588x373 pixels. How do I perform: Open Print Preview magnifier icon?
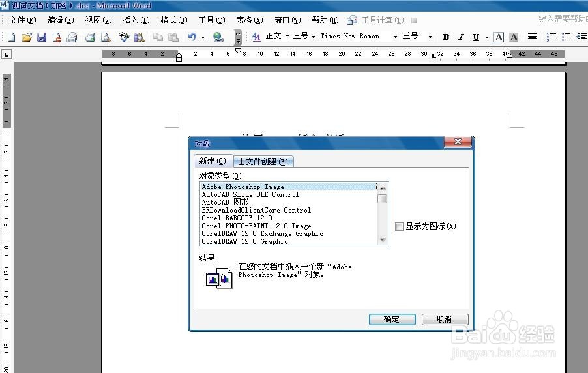click(106, 37)
